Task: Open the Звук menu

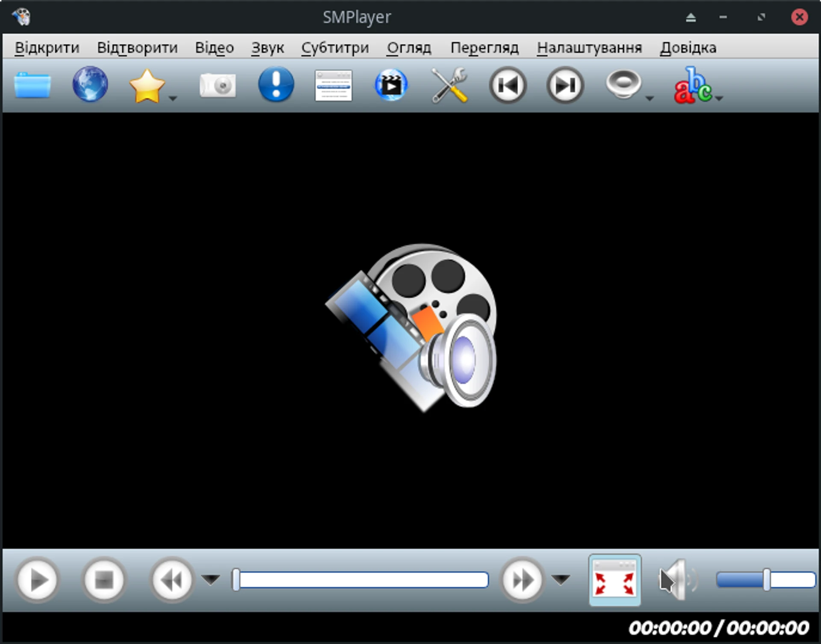Action: click(267, 47)
